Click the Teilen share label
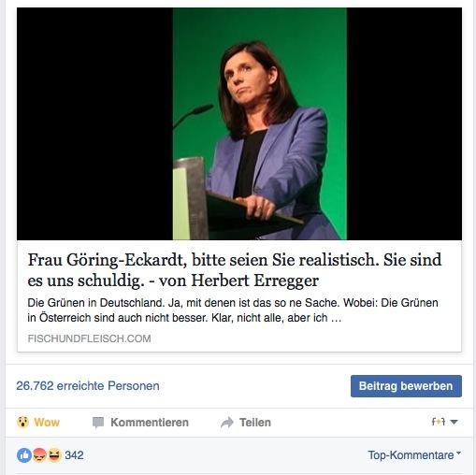Viewport: 476px width, 475px height. click(255, 423)
